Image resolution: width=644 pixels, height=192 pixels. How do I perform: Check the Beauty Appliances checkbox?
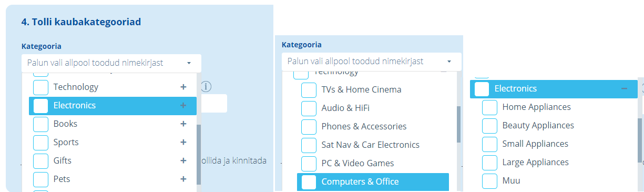point(489,126)
